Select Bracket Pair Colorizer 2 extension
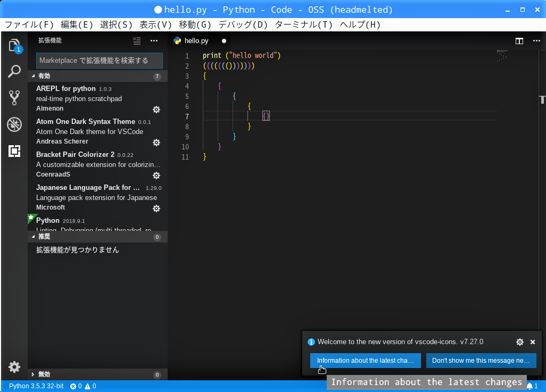The width and height of the screenshot is (546, 392). coord(97,164)
